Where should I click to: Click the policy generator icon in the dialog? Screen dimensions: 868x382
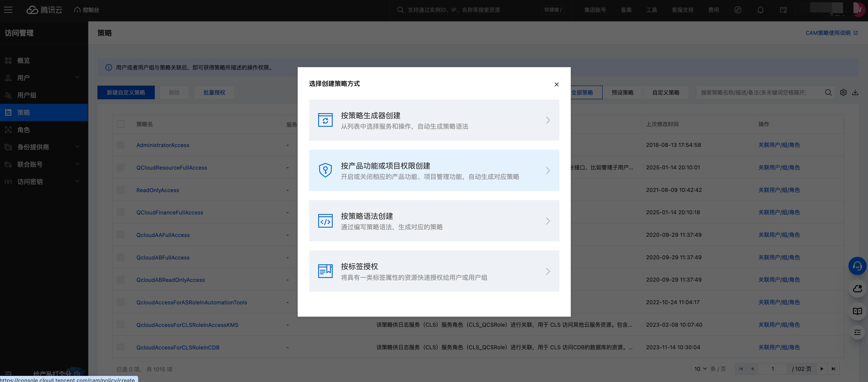click(x=325, y=120)
